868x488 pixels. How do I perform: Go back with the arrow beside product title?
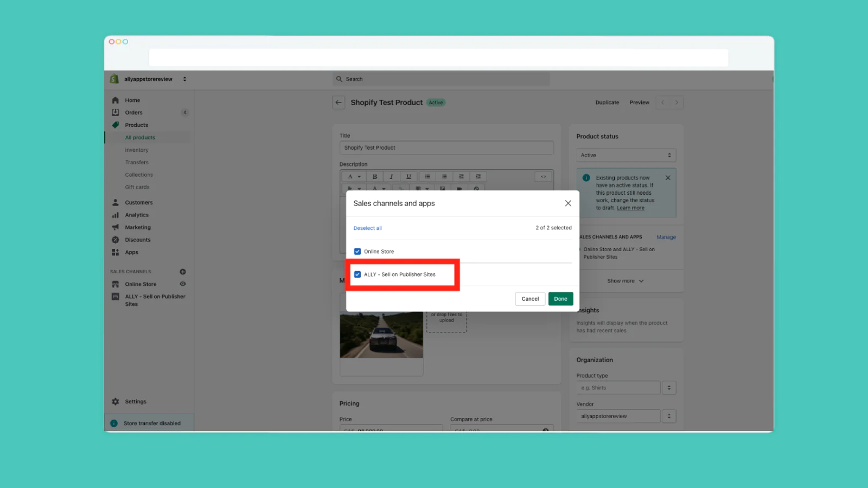point(339,102)
